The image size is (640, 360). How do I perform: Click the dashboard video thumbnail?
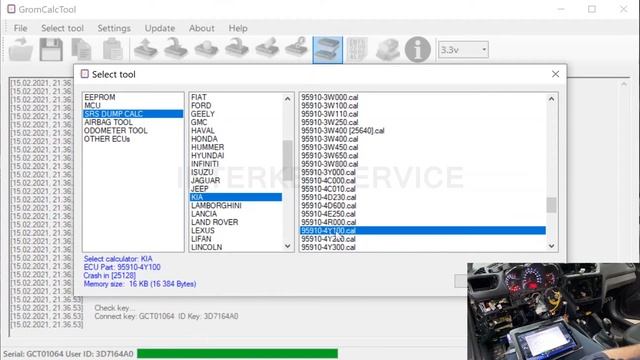coord(553,311)
